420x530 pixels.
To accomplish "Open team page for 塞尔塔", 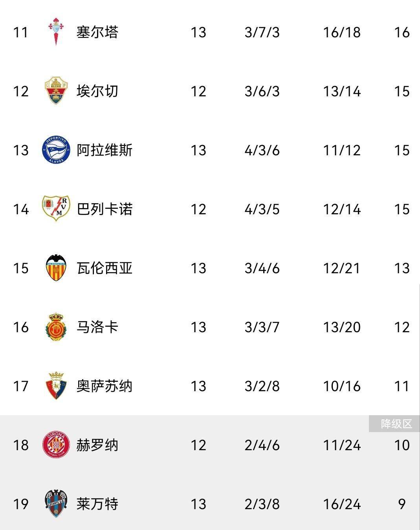I will pyautogui.click(x=97, y=32).
